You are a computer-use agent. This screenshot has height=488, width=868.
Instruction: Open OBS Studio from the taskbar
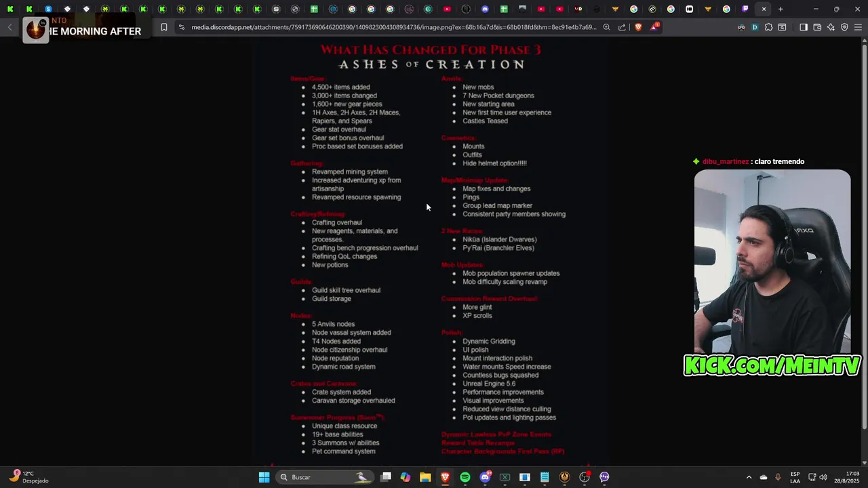click(x=585, y=477)
